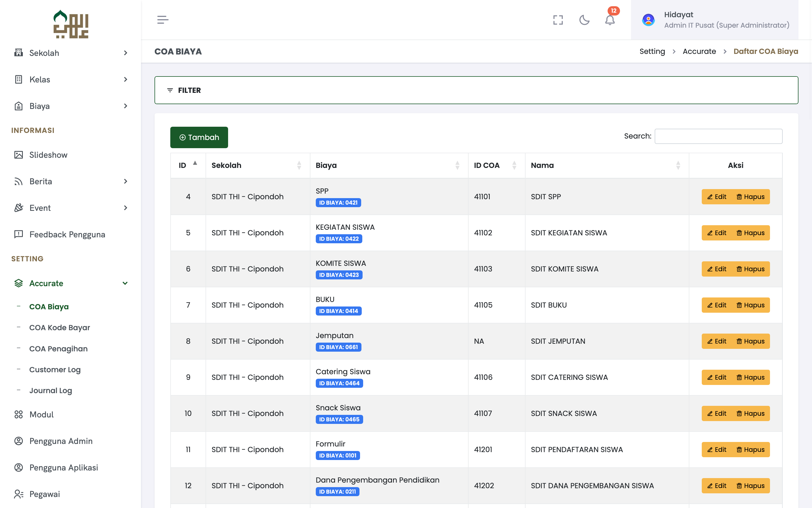Click the Feedback Pengguna message icon
This screenshot has height=508, width=812.
pos(18,234)
